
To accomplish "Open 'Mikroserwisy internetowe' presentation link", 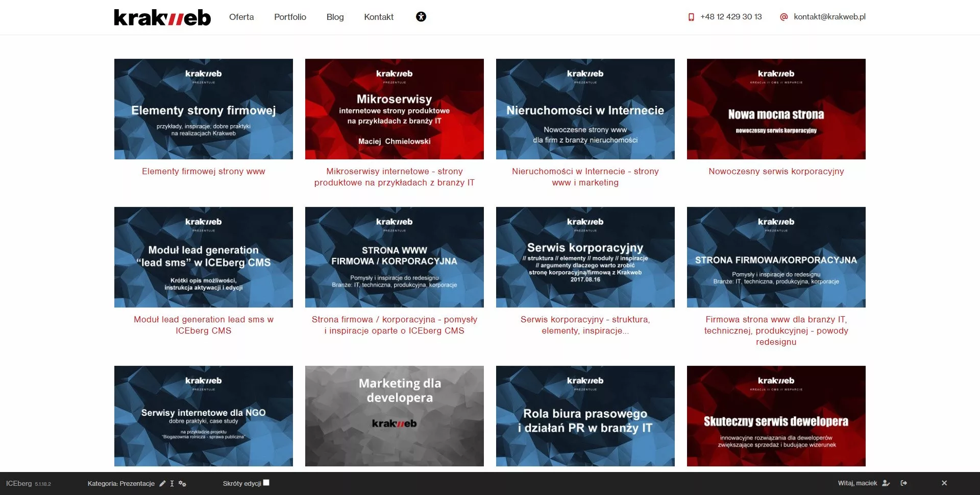I will click(x=395, y=177).
